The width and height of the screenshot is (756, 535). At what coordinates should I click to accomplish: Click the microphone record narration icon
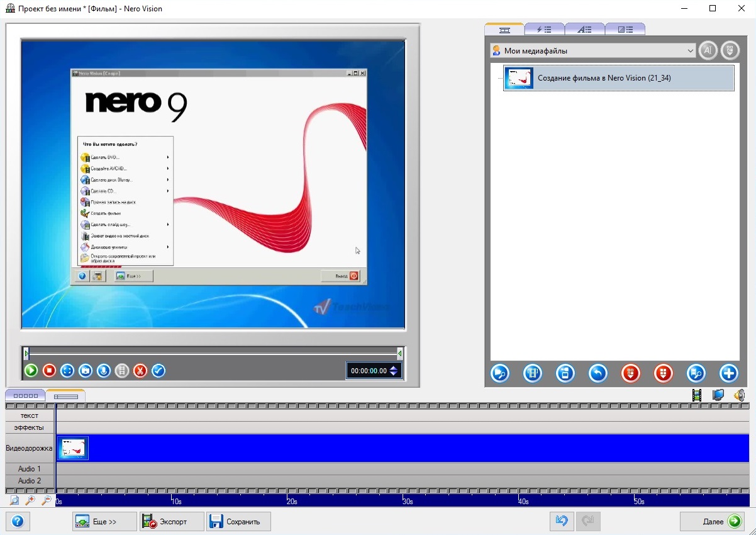click(104, 371)
